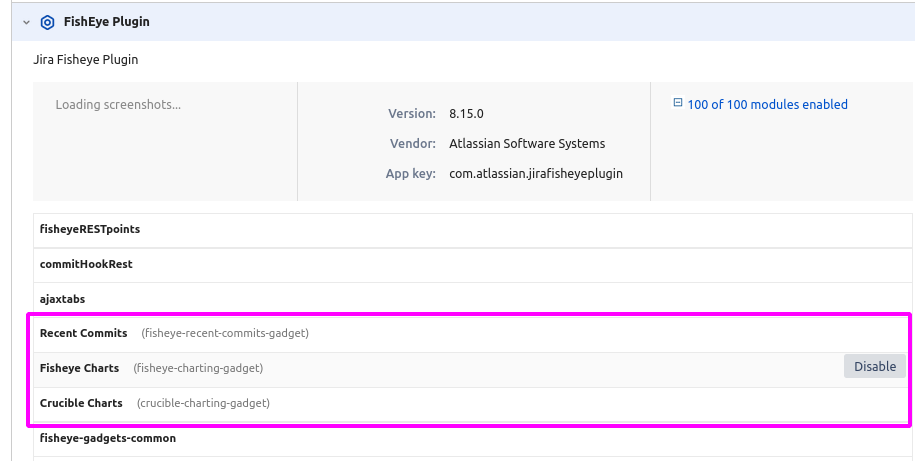Click the fisheye-recent-commits-gadget key text
Screen dimensions: 915x461
tap(225, 333)
